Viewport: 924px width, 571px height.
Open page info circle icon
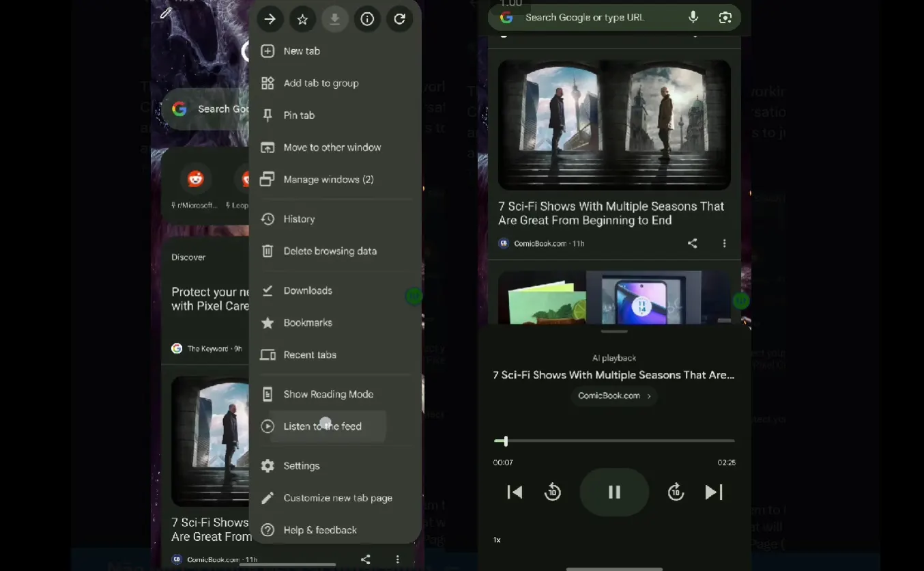[367, 19]
